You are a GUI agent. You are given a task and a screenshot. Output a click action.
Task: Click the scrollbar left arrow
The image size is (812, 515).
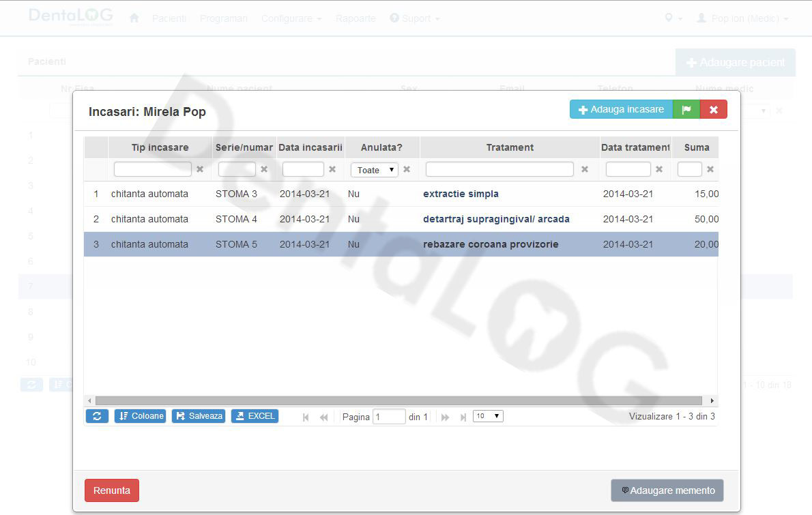[89, 400]
